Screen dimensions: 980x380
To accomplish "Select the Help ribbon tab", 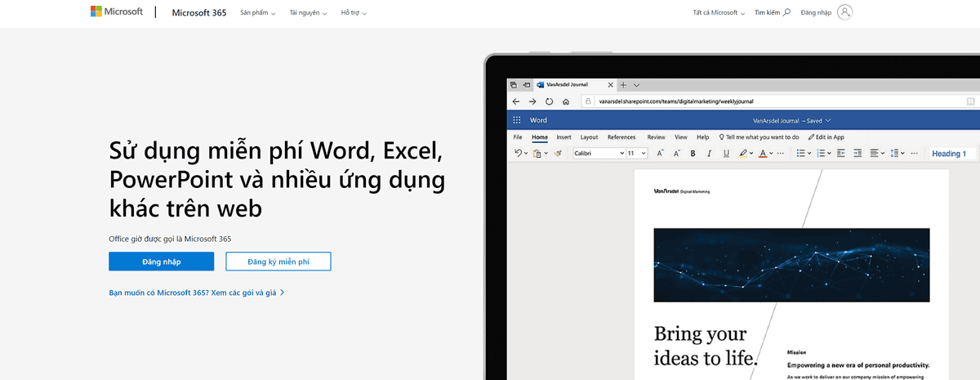I will 702,137.
